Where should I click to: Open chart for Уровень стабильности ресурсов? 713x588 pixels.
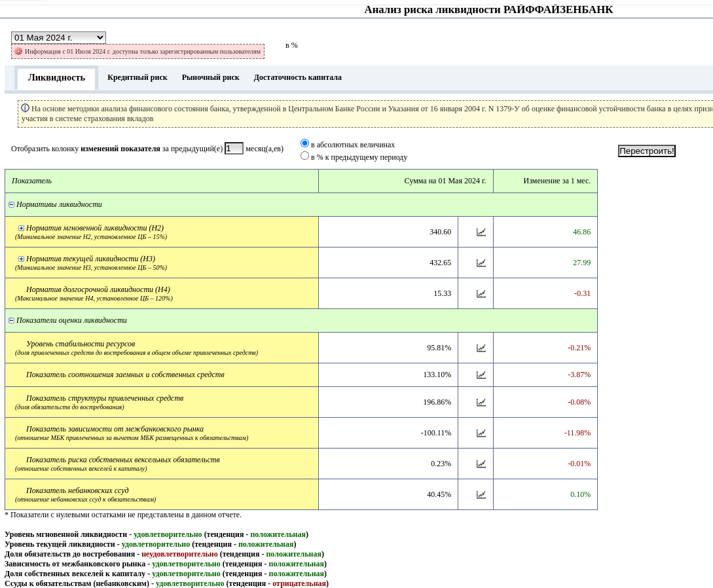point(481,348)
